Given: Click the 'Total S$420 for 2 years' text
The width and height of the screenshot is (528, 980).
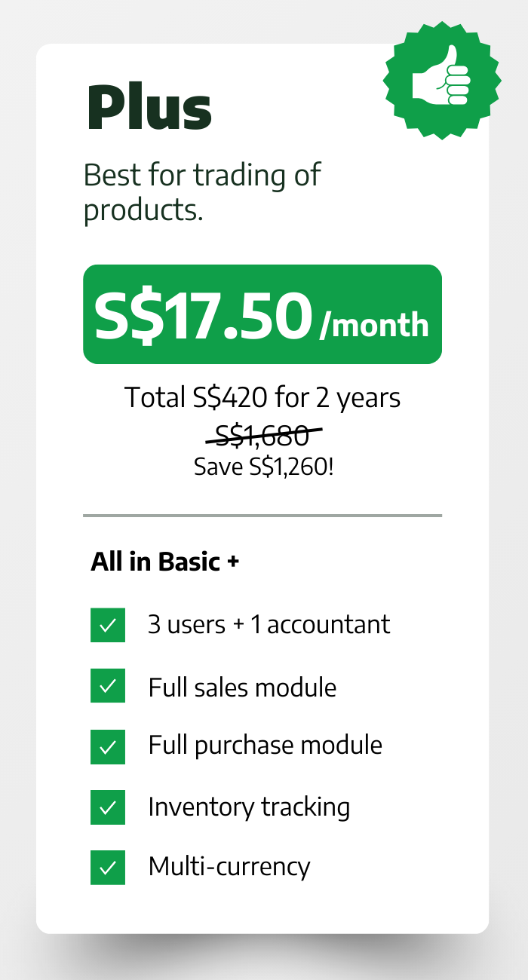Looking at the screenshot, I should tap(262, 397).
